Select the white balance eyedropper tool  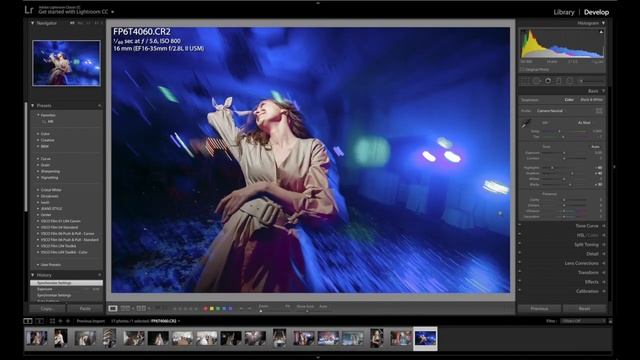coord(526,123)
